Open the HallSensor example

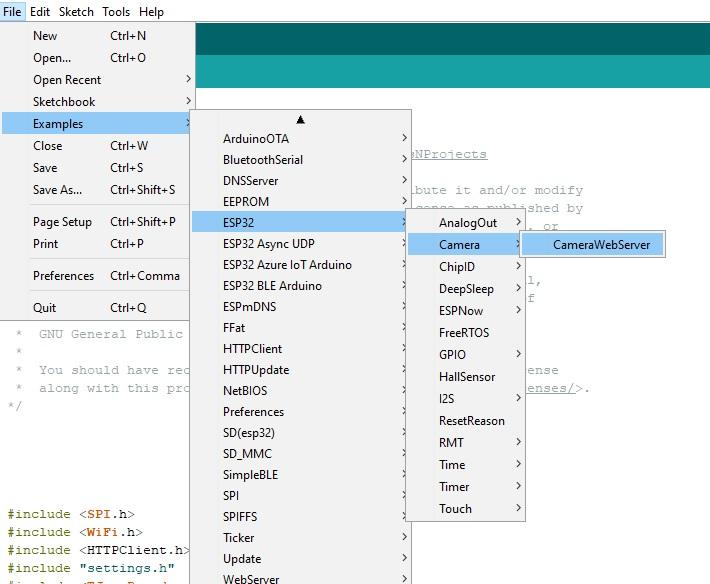tap(465, 377)
